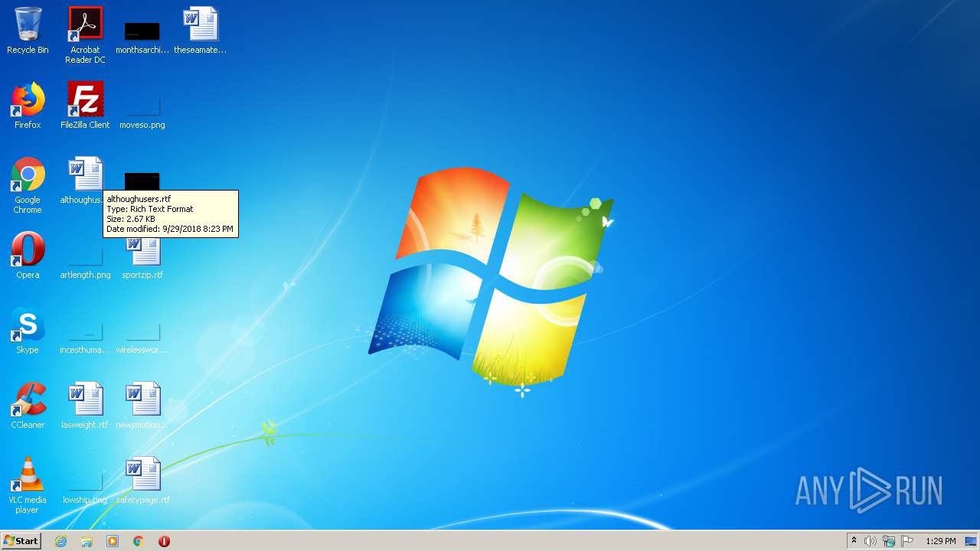
Task: Open Windows Explorer from taskbar
Action: tap(87, 541)
